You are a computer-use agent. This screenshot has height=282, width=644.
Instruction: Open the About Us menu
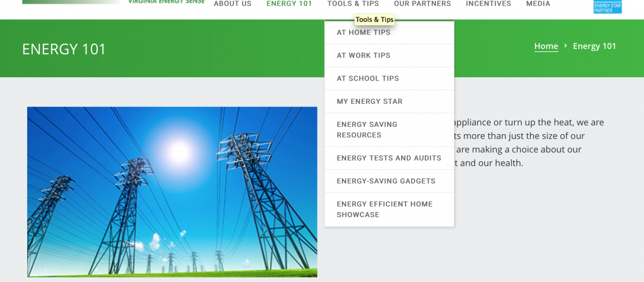pyautogui.click(x=232, y=4)
